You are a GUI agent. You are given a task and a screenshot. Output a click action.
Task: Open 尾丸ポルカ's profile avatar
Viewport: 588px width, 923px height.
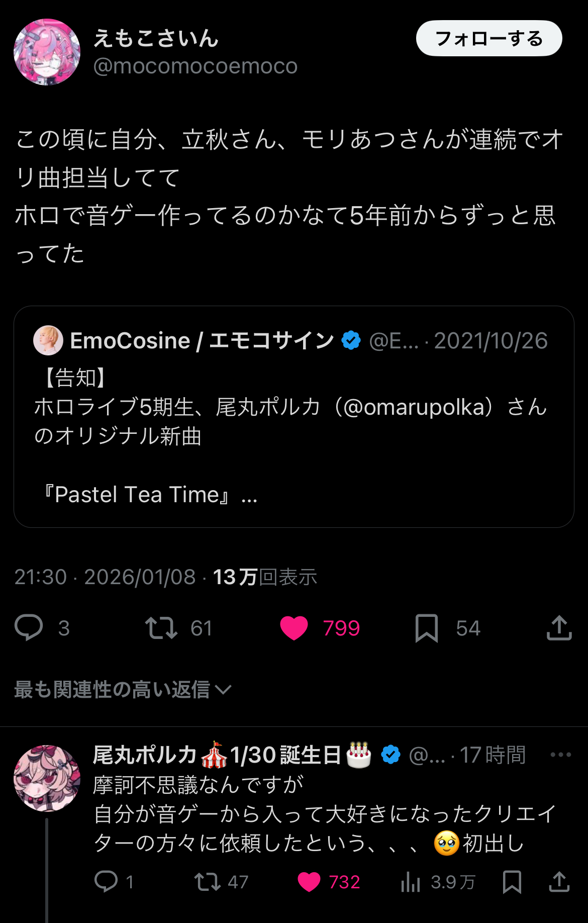tap(47, 778)
